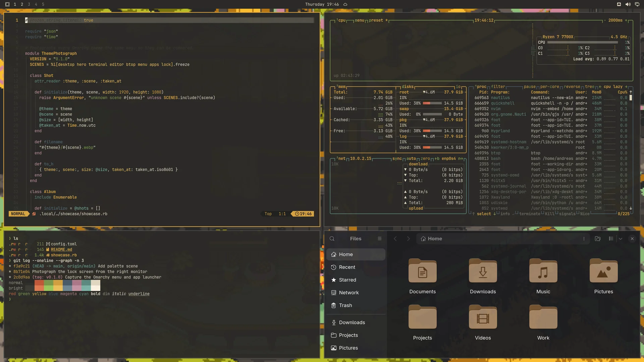Change btop update interval at 2000ms
Viewport: 644px width, 362px height.
coord(615,20)
